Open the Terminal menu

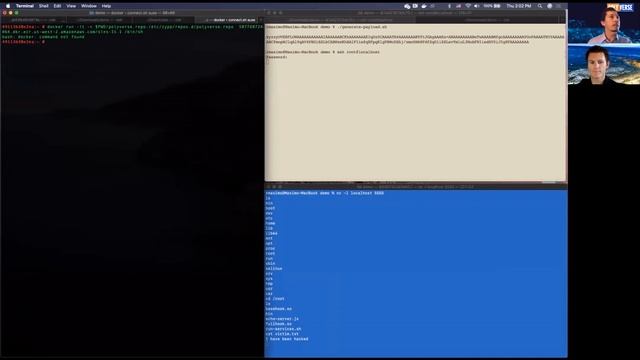(x=24, y=6)
